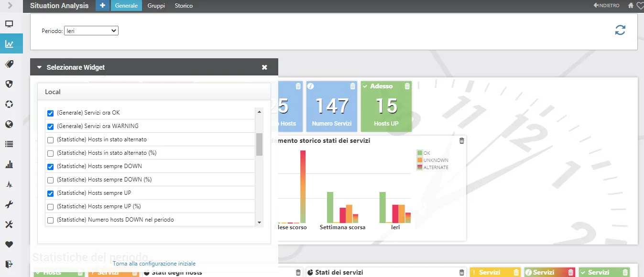Check Hosts sempre DOWN (%) checkbox
Image resolution: width=644 pixels, height=277 pixels.
pyautogui.click(x=50, y=180)
